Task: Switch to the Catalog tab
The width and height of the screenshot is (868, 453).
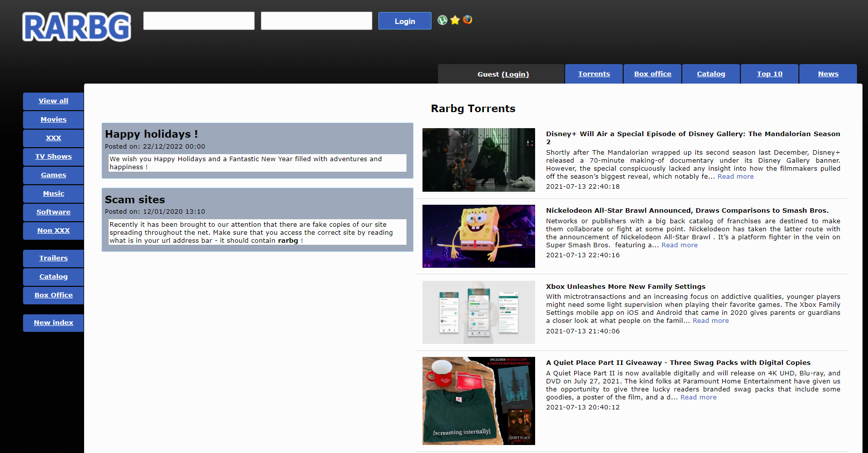Action: point(711,74)
